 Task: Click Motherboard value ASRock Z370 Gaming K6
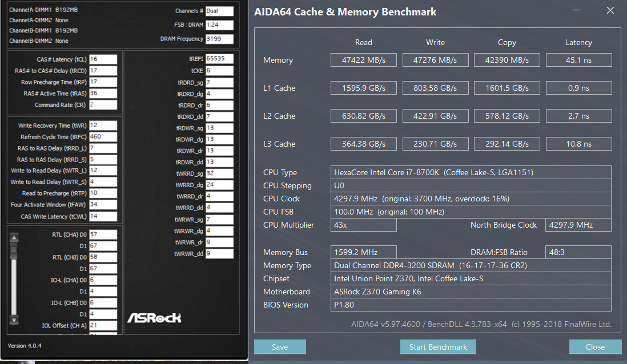471,292
